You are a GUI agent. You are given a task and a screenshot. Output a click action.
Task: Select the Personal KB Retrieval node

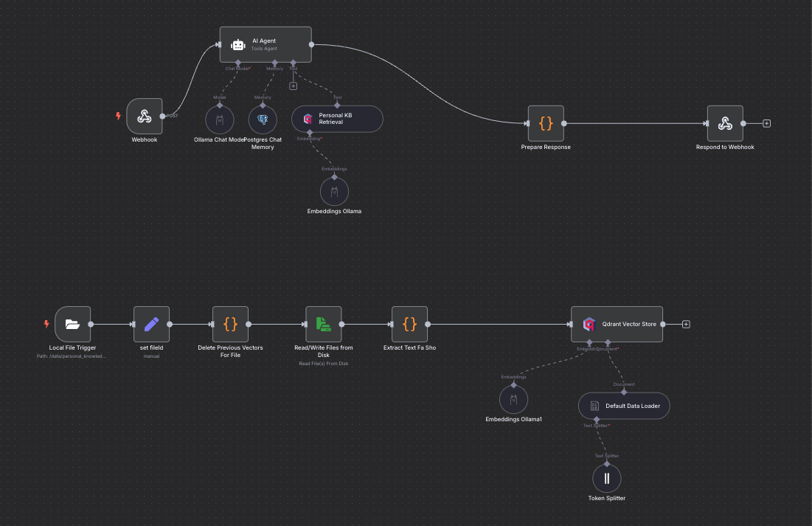click(337, 119)
